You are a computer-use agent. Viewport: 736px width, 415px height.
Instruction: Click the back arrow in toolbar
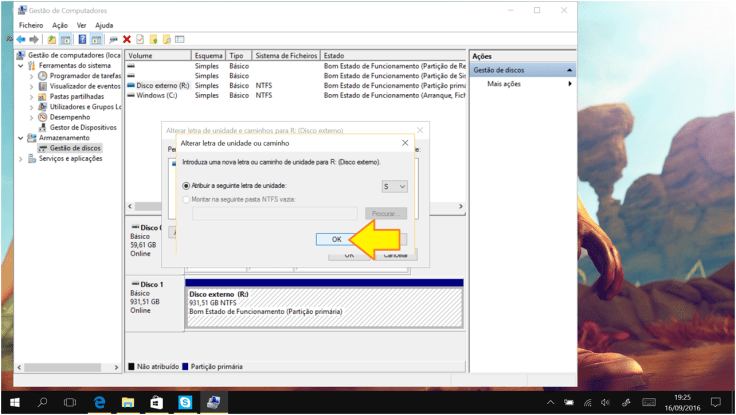click(x=21, y=39)
